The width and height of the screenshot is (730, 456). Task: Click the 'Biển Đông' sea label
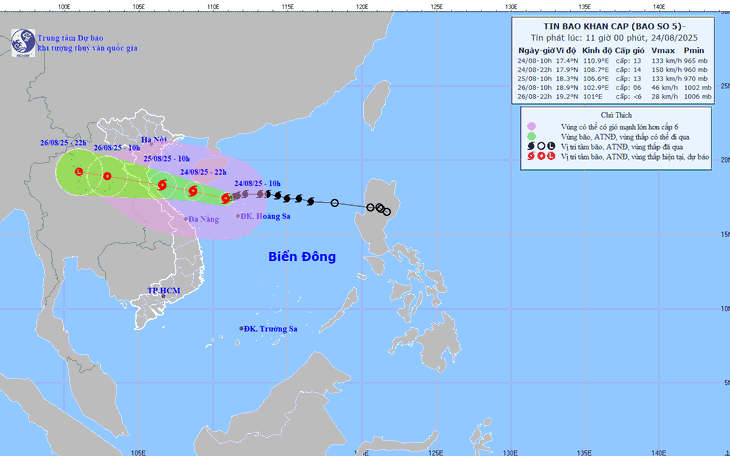coord(302,257)
